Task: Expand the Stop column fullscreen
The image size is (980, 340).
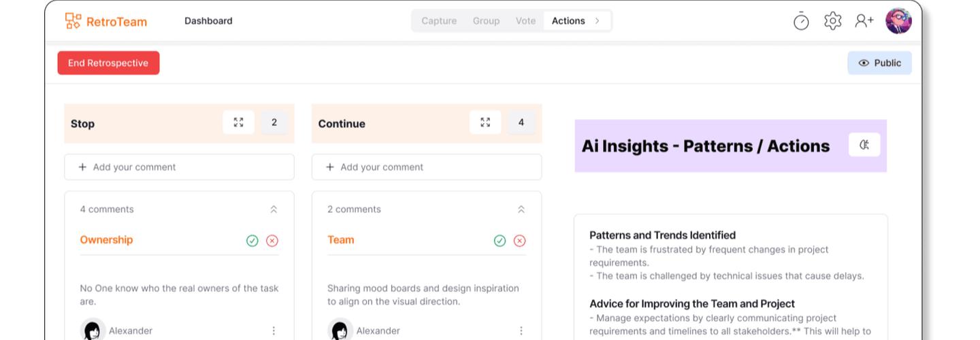Action: 238,122
